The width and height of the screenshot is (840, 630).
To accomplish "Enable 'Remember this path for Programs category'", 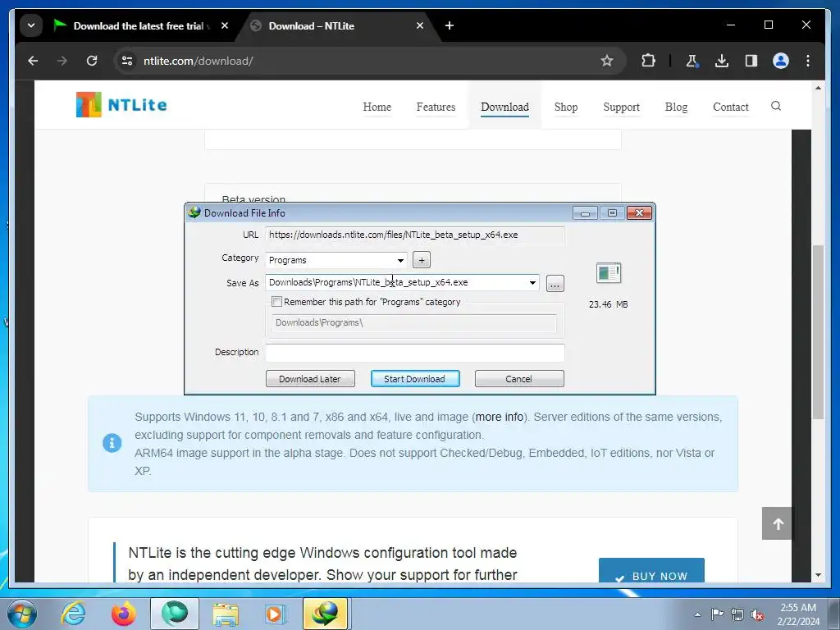I will click(277, 302).
